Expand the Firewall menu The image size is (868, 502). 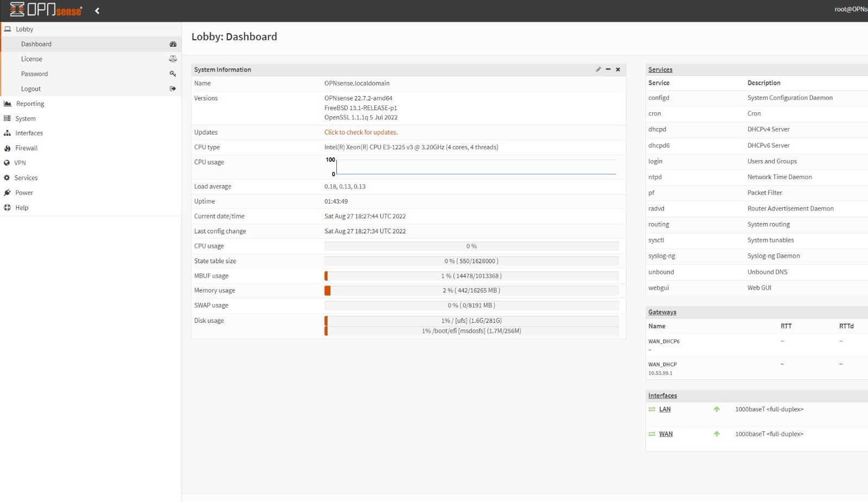tap(91, 148)
